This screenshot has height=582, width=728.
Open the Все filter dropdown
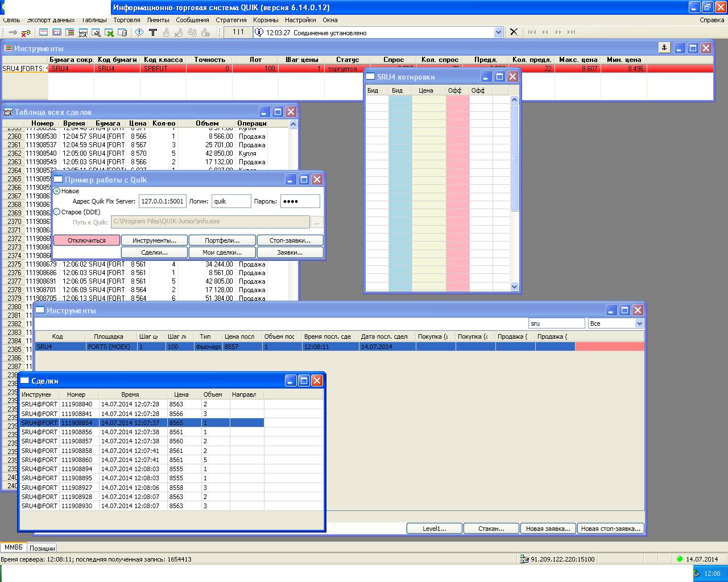point(639,323)
